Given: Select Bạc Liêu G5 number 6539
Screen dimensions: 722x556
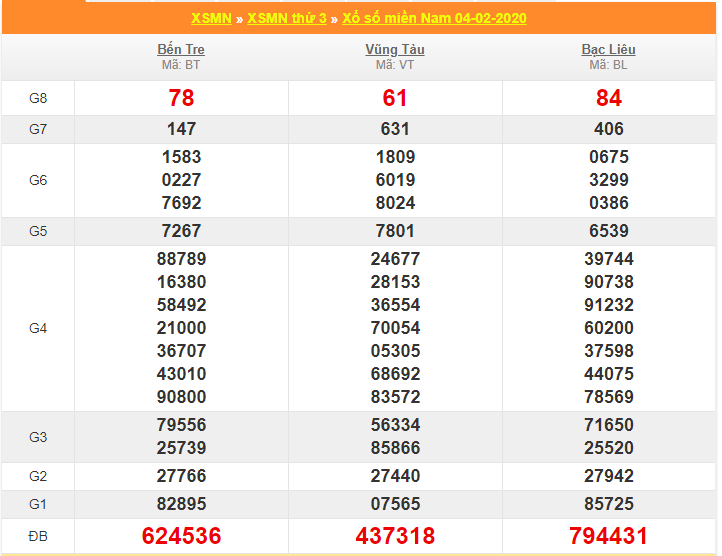Looking at the screenshot, I should click(x=608, y=231).
